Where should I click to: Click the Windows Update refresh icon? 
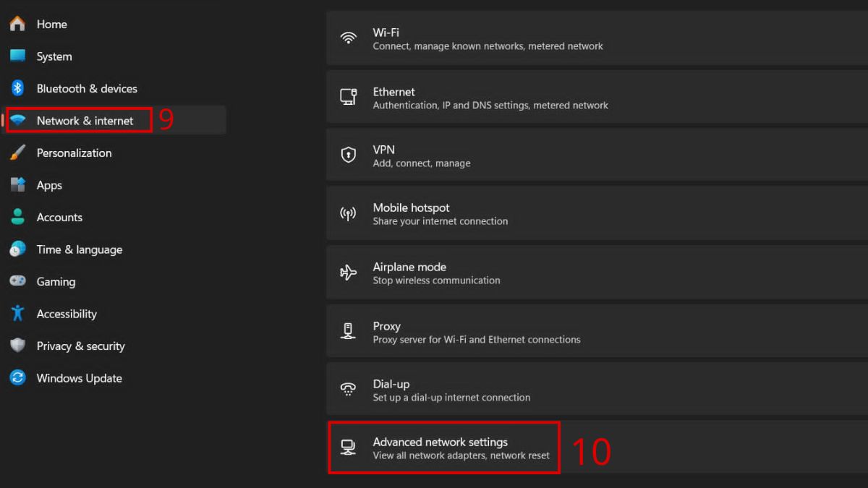coord(18,378)
